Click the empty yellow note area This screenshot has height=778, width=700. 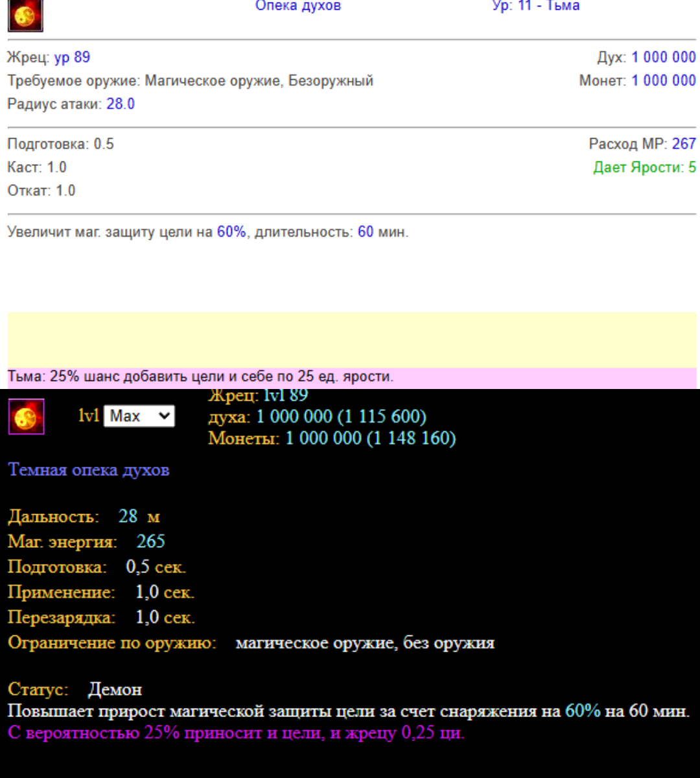click(x=351, y=340)
